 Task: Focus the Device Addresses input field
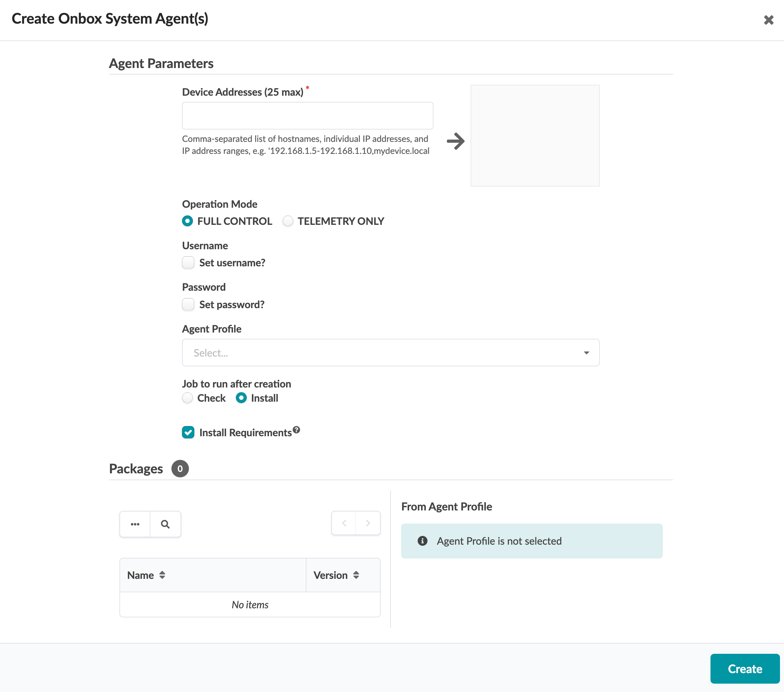click(307, 116)
